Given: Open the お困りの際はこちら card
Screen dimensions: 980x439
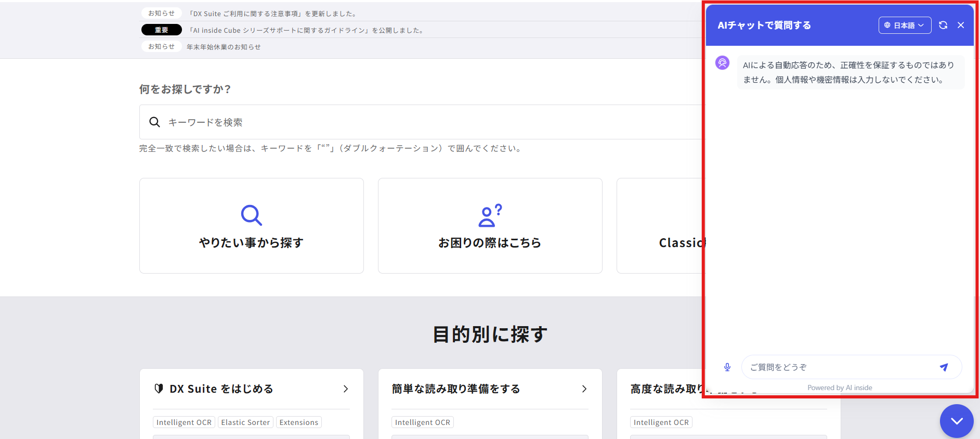Looking at the screenshot, I should point(490,226).
